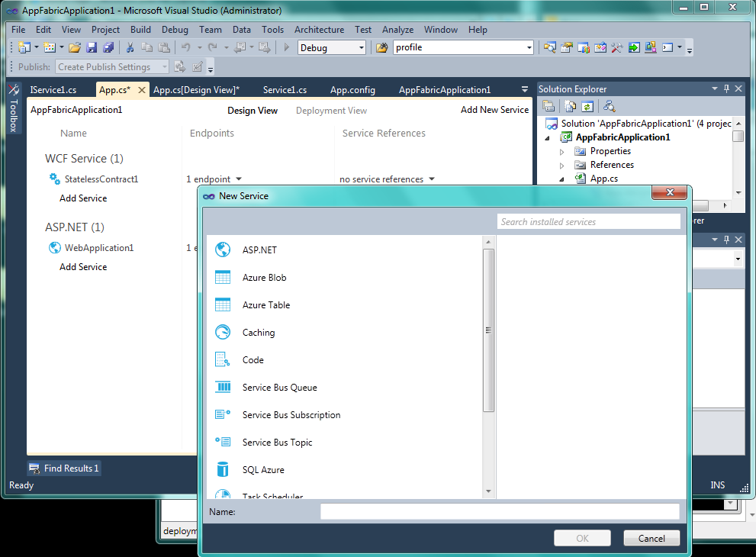The image size is (756, 557).
Task: Click Add Service under WCF Service
Action: click(x=83, y=198)
